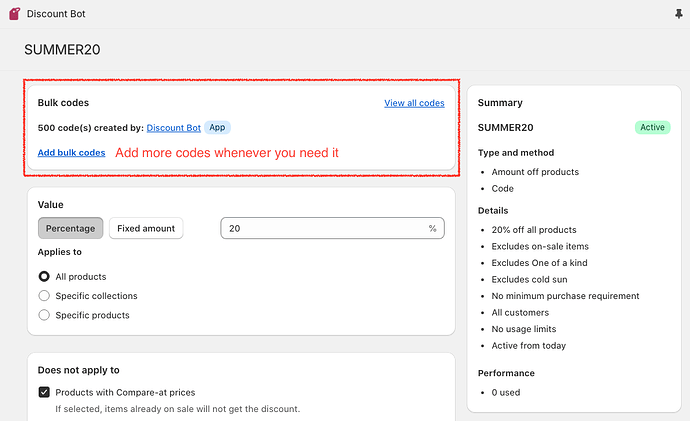Select the All products radio button
The height and width of the screenshot is (421, 690).
click(x=44, y=276)
